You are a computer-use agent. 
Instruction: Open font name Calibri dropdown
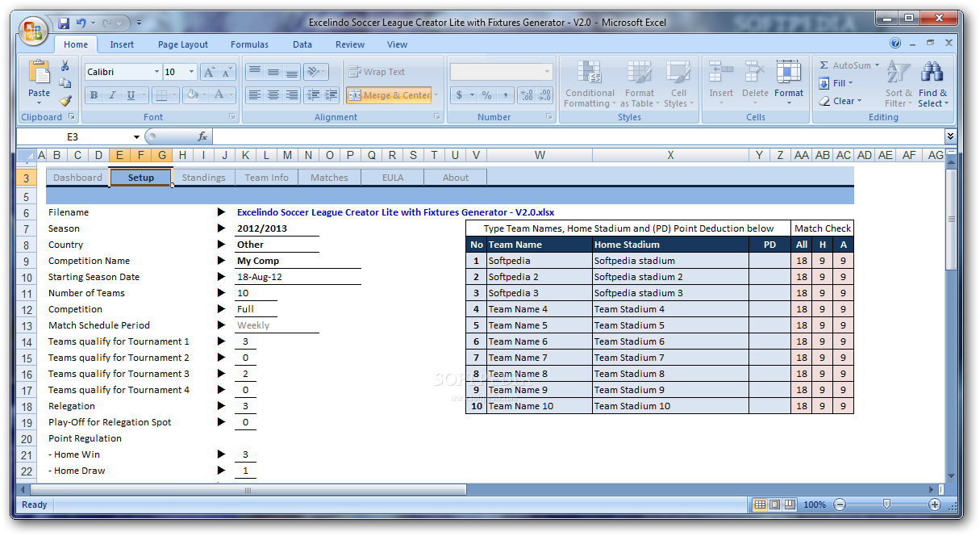pos(156,72)
